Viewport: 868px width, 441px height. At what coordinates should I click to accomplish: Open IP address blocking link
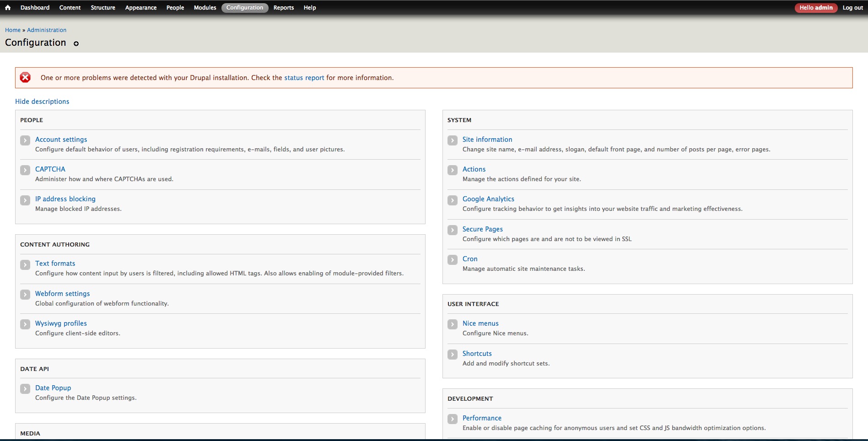coord(65,199)
